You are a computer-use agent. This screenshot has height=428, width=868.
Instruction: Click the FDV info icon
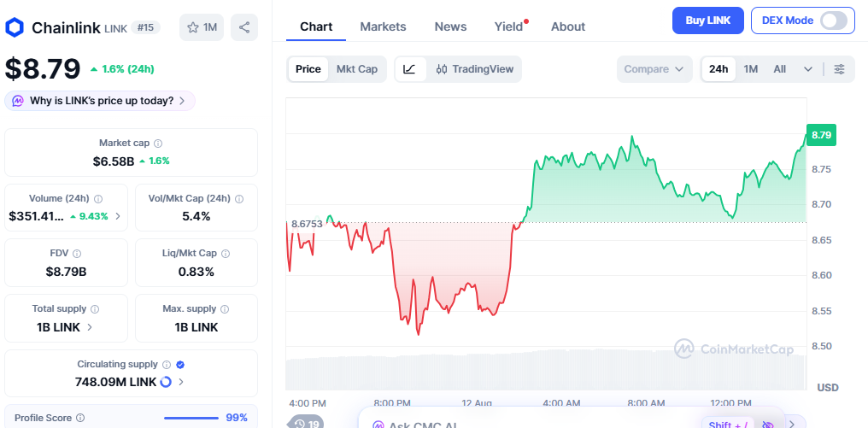[x=77, y=254]
